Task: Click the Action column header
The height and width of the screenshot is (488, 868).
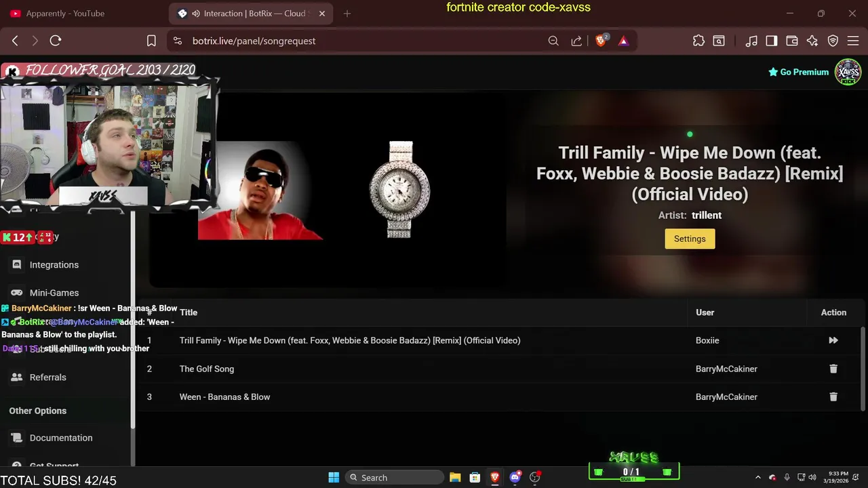Action: (833, 312)
